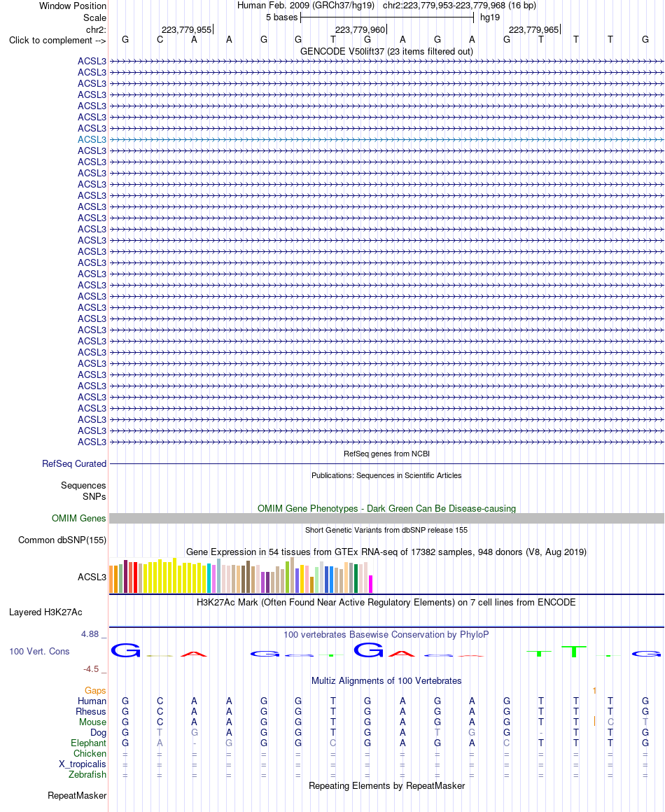The height and width of the screenshot is (812, 665).
Task: Select the Mouse alignment row label
Action: click(92, 722)
